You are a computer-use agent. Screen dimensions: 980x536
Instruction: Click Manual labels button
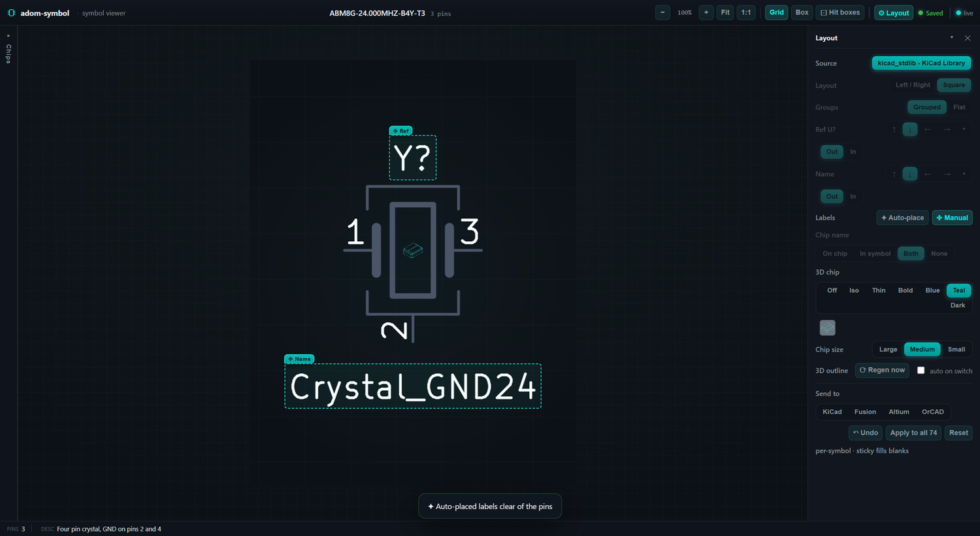click(952, 218)
